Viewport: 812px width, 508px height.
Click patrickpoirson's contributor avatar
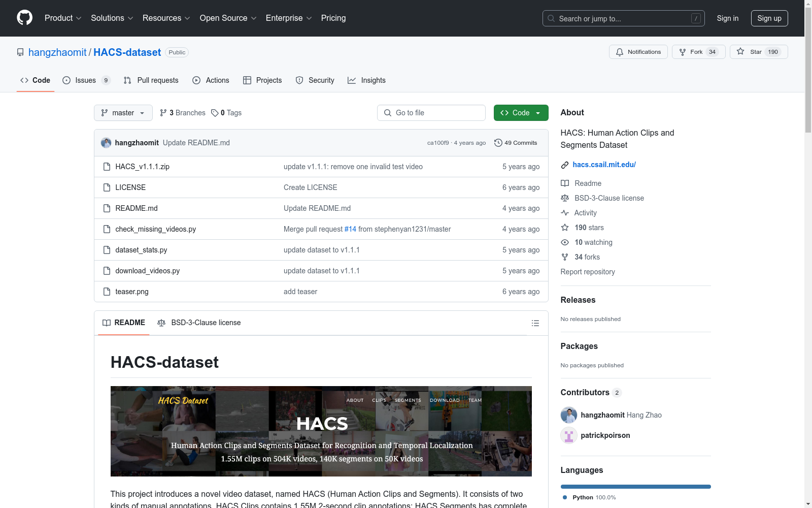569,435
